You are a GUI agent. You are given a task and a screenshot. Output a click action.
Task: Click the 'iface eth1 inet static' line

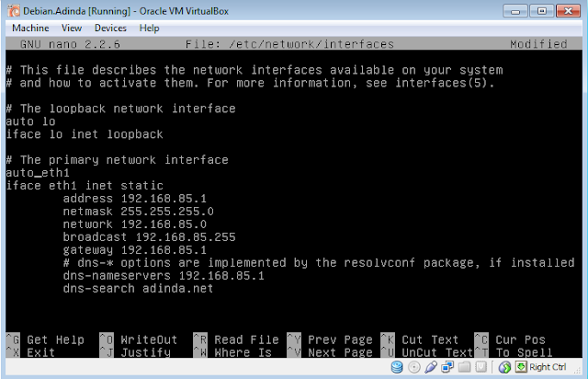(85, 186)
